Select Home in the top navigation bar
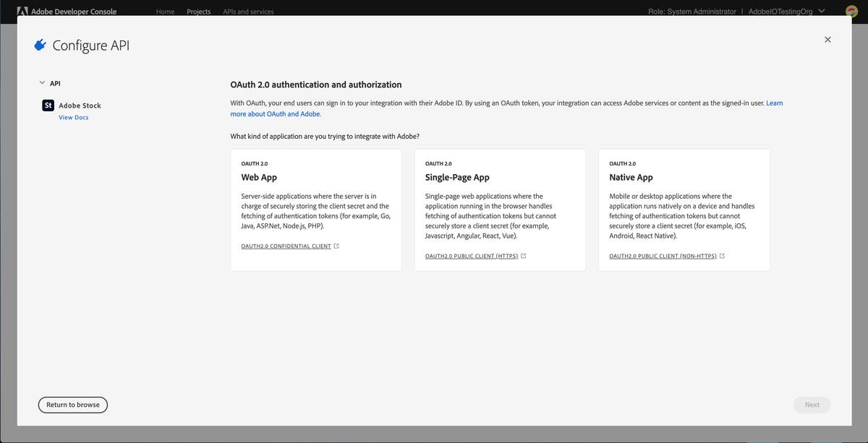 (x=165, y=11)
